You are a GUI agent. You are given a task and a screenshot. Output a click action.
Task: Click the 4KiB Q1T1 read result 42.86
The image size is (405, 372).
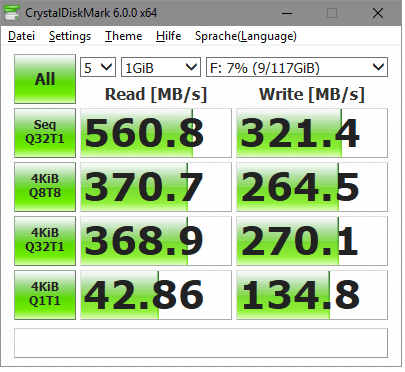click(156, 295)
